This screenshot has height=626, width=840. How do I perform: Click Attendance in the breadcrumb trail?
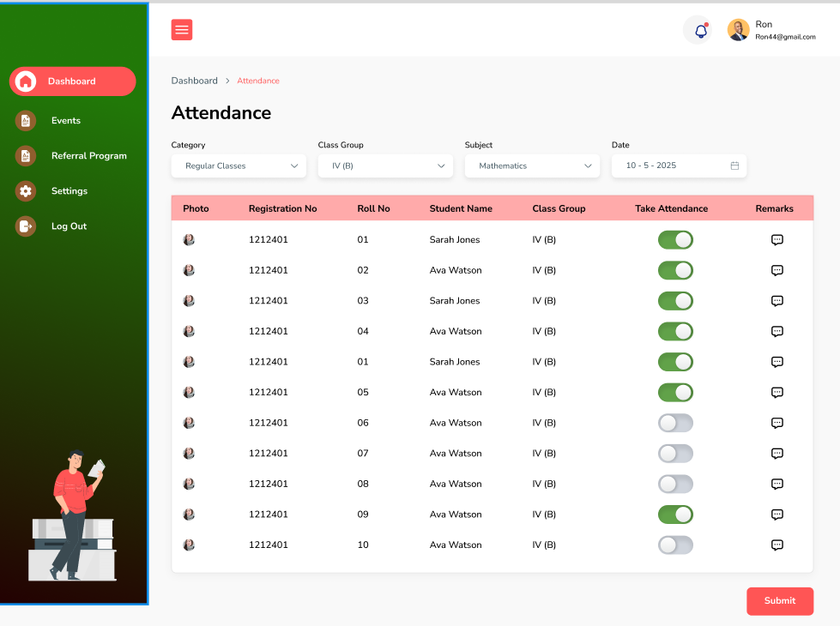click(x=257, y=81)
